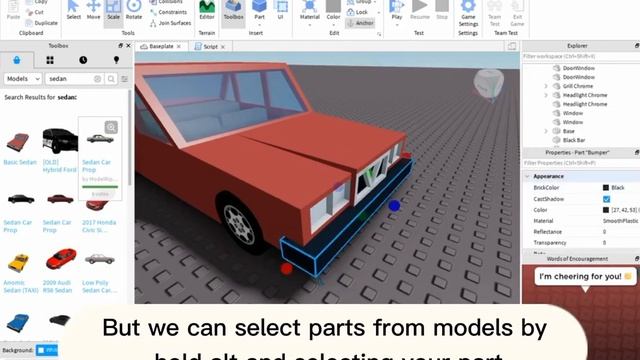Activate the Move tool
This screenshot has height=360, width=640.
coord(93,10)
